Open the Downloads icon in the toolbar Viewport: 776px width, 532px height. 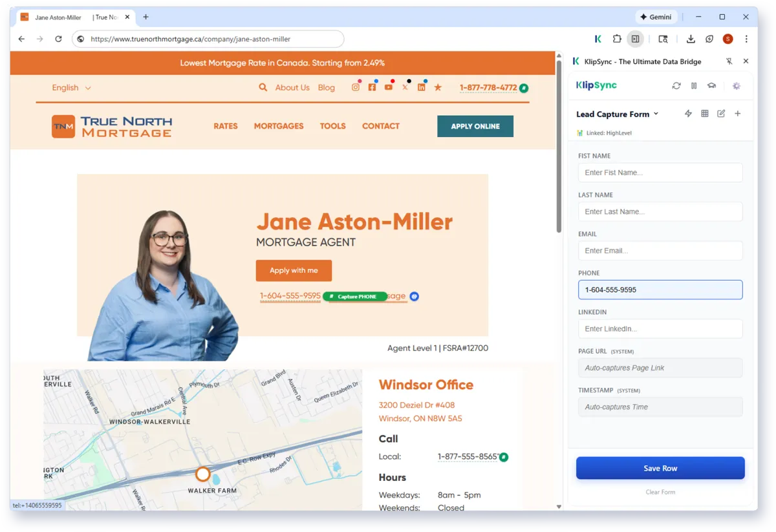pyautogui.click(x=691, y=39)
